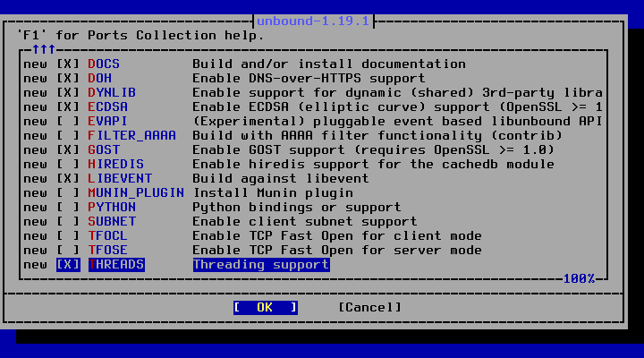Uncheck the DOCS option checkbox
Screen dimensions: 644x358
click(x=68, y=64)
